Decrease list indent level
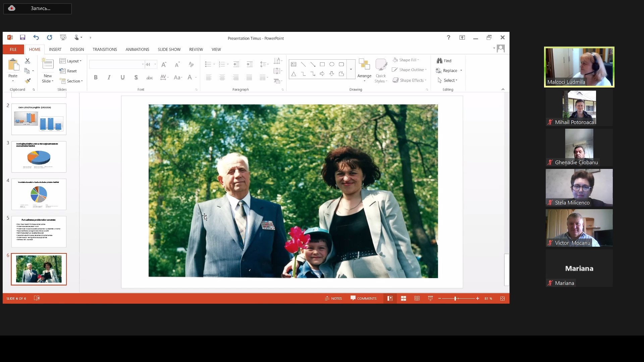The image size is (644, 362). tap(236, 64)
